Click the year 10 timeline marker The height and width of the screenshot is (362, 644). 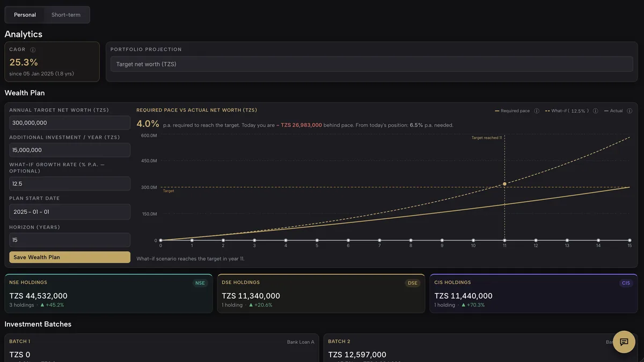pos(473,240)
